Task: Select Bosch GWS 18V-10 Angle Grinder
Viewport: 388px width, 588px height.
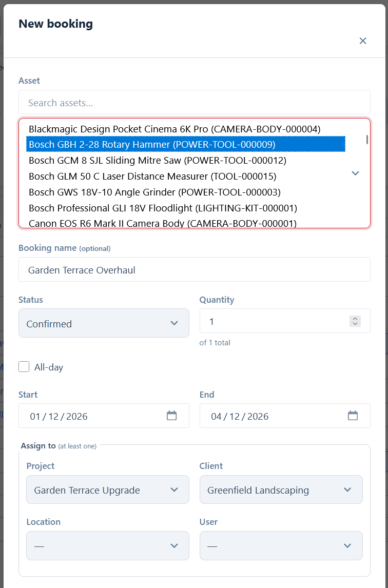Action: click(x=186, y=192)
